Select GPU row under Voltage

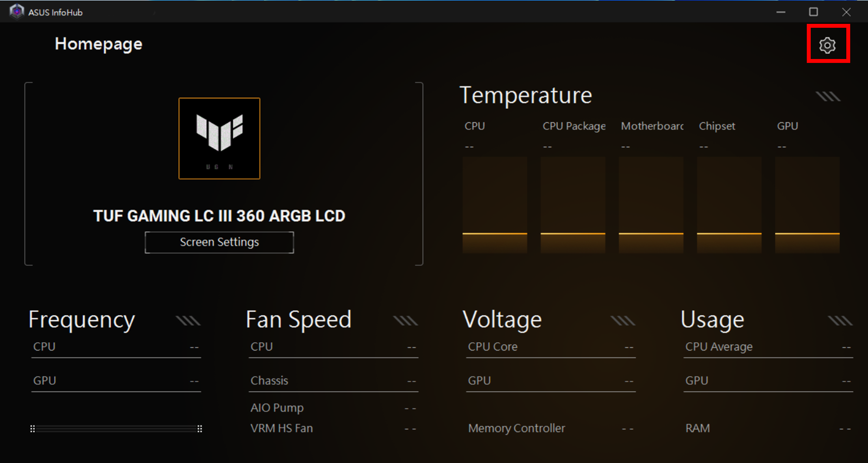(x=551, y=381)
